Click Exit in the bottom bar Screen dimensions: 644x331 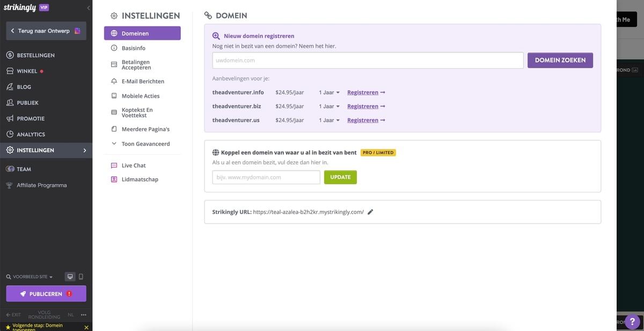13,314
